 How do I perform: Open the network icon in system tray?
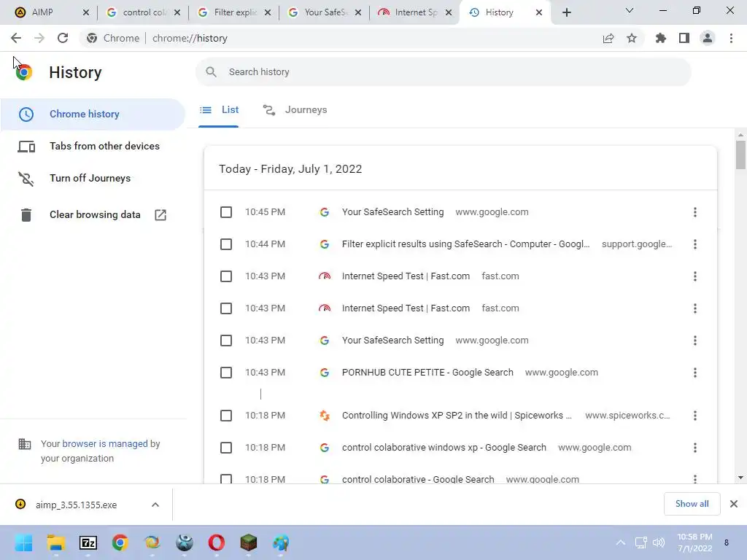[x=640, y=542]
